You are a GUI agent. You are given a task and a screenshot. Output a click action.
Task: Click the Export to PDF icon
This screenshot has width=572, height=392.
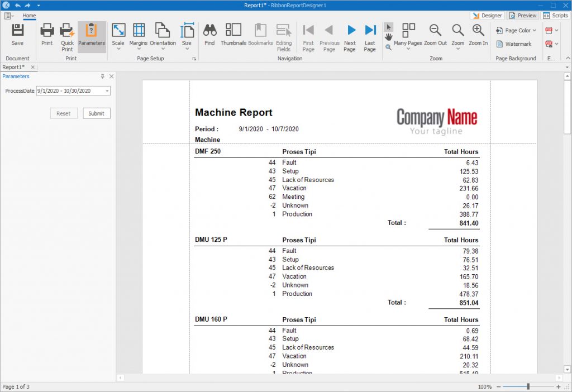549,30
